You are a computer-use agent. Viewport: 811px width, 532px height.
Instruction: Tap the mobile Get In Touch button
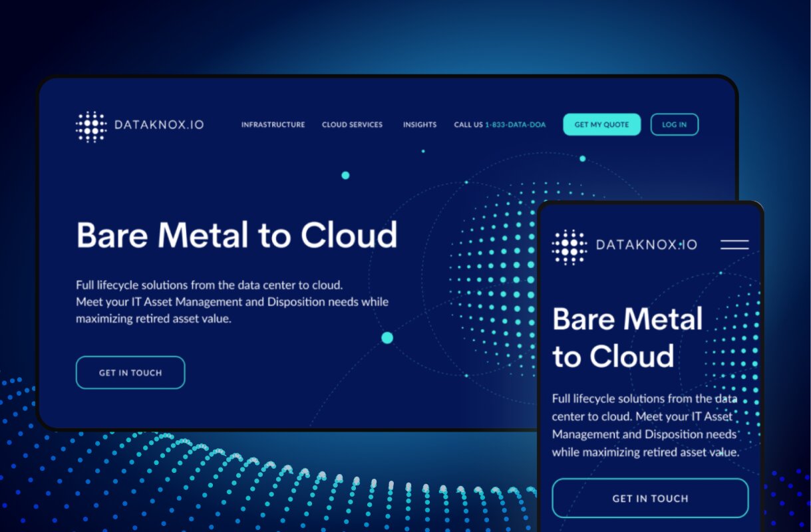[x=650, y=498]
